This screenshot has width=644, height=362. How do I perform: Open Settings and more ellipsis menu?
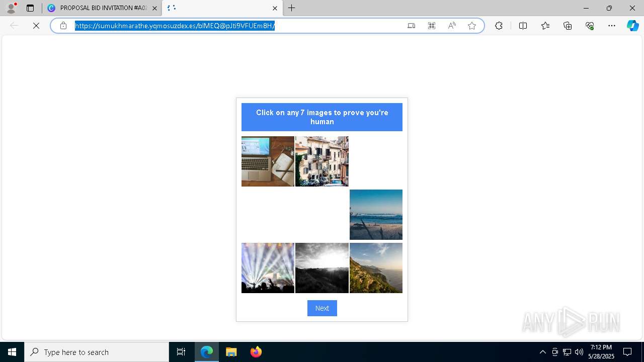pos(612,26)
